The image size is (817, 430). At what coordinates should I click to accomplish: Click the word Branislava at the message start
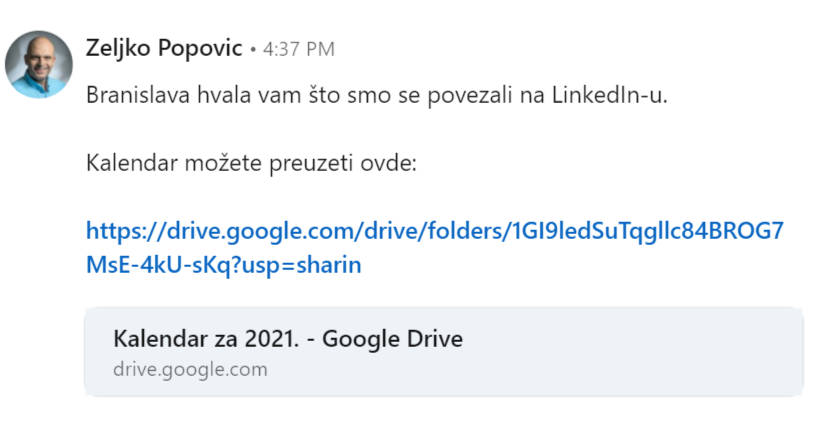tap(138, 95)
